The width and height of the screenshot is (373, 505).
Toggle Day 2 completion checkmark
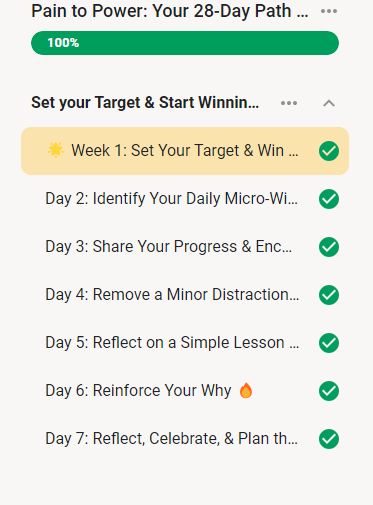pyautogui.click(x=329, y=199)
